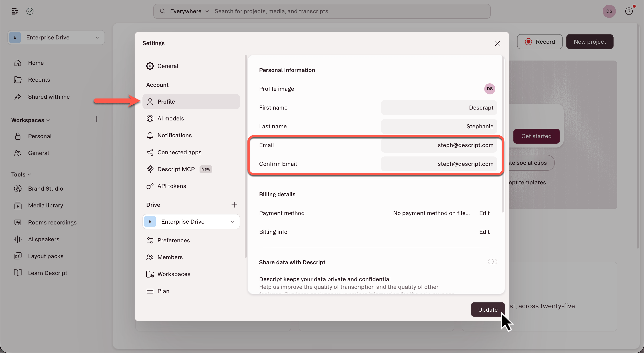
Task: Select General settings tab
Action: pos(191,66)
